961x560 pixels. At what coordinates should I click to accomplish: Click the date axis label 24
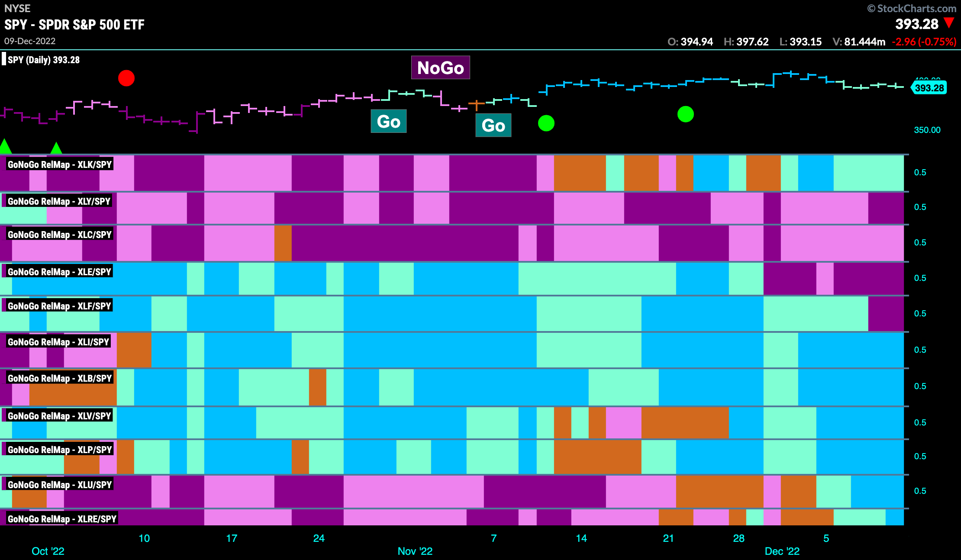point(319,538)
